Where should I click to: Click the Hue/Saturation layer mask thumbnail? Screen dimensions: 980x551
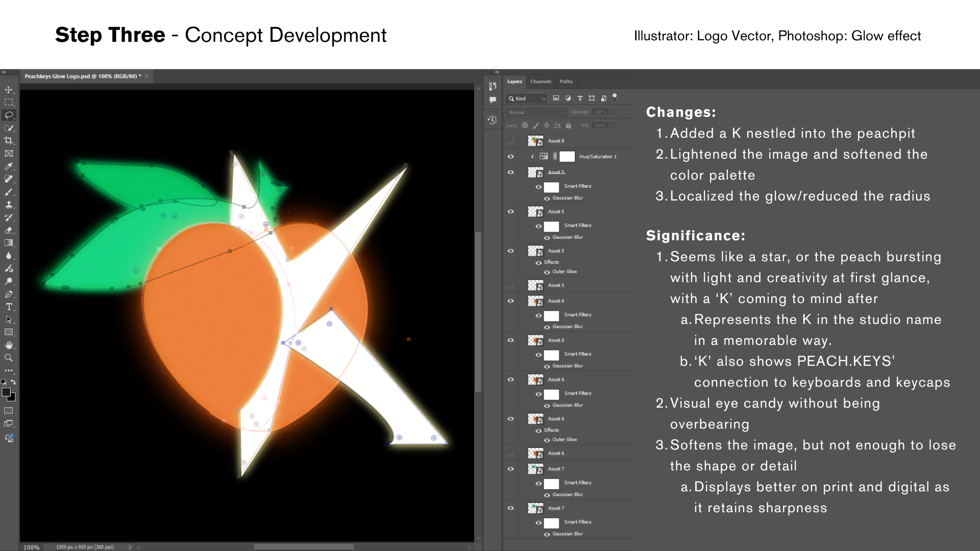coord(567,157)
